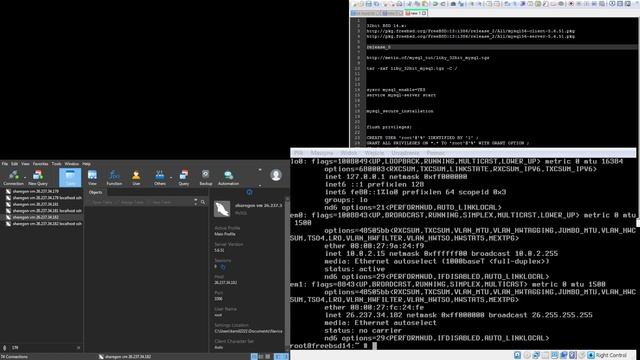Viewport: 640px width, 360px height.
Task: Click the New Query toolbar icon
Action: [x=38, y=178]
